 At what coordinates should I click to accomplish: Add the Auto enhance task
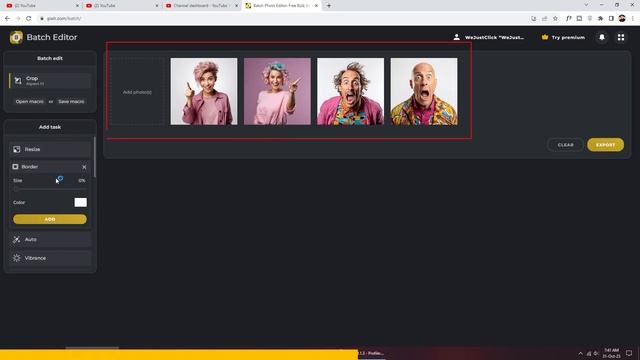point(50,239)
